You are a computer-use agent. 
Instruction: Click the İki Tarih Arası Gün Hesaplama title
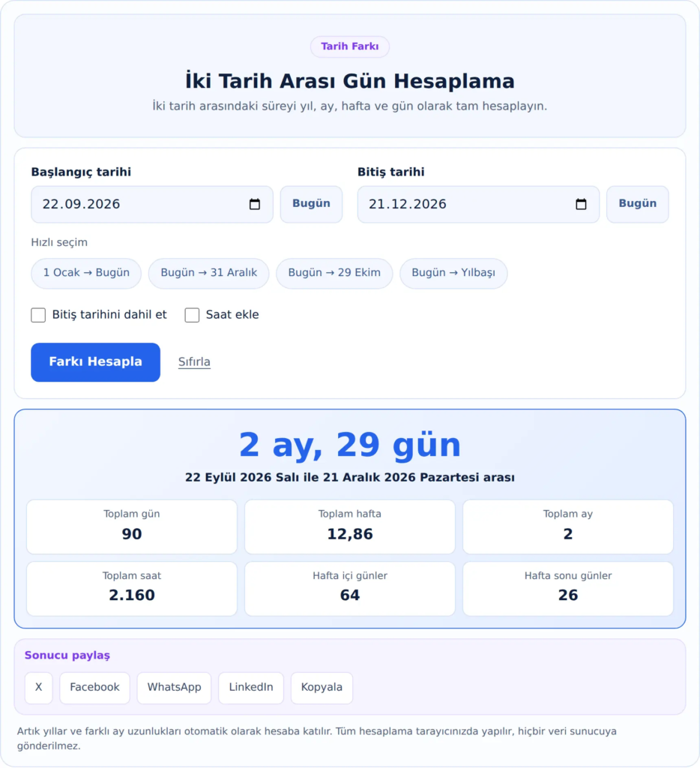coord(350,81)
